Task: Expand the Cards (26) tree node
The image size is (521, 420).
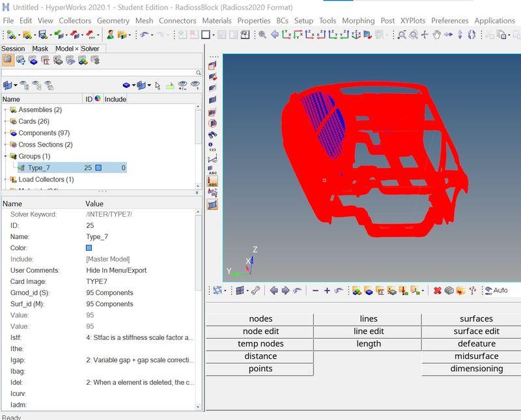Action: 5,121
